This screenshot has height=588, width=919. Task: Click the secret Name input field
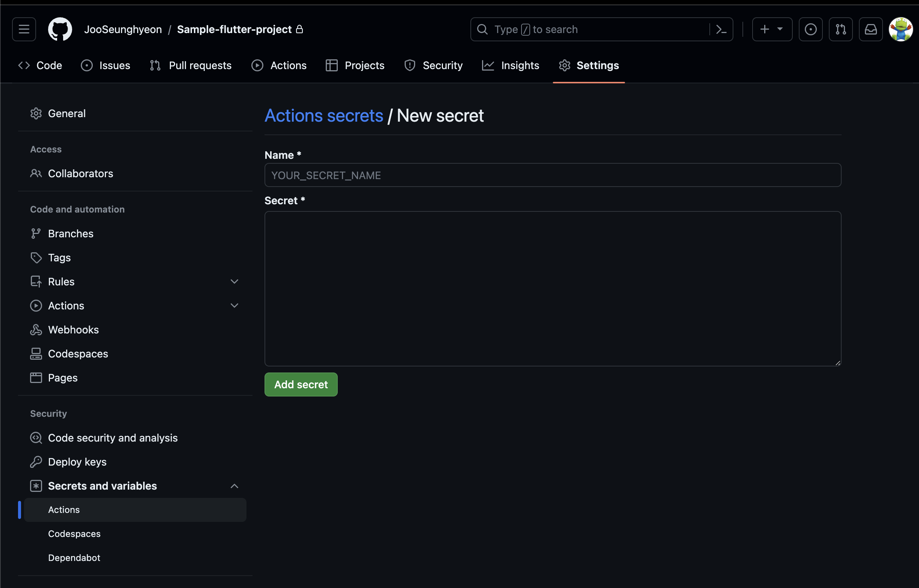[552, 175]
